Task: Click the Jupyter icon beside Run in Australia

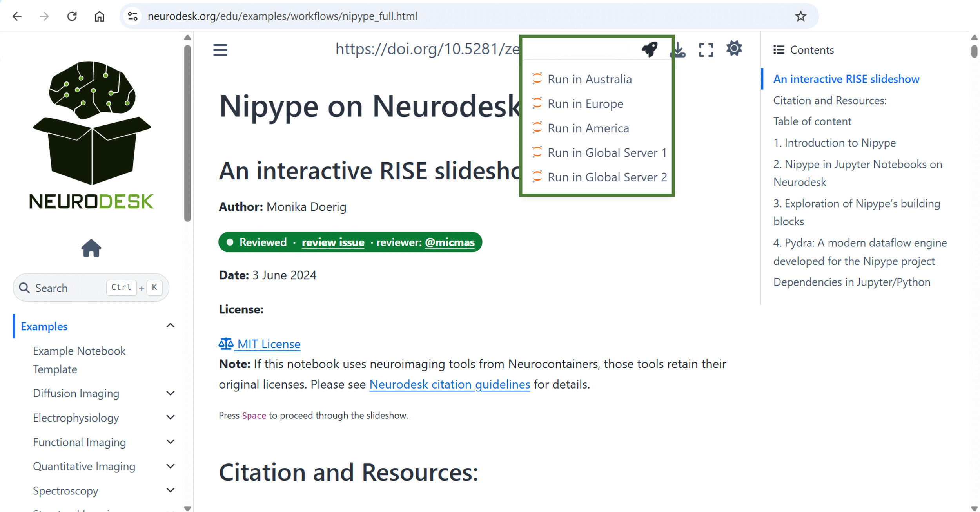Action: tap(537, 79)
